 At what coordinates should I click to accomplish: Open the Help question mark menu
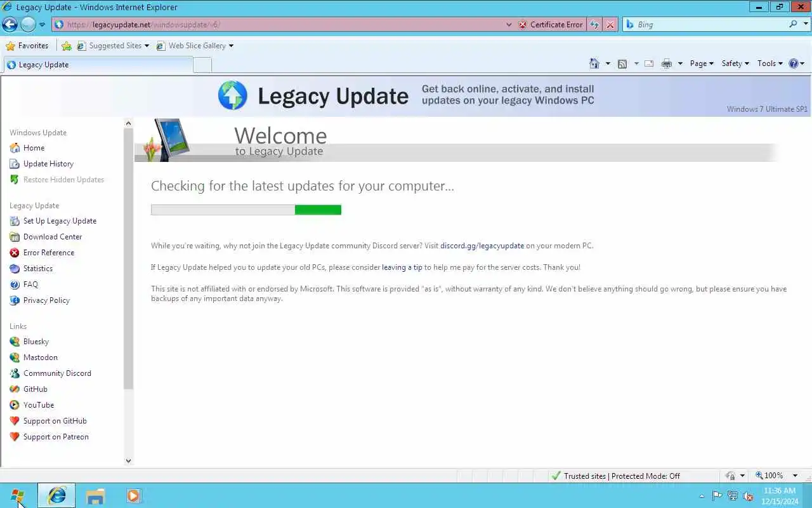(x=796, y=63)
